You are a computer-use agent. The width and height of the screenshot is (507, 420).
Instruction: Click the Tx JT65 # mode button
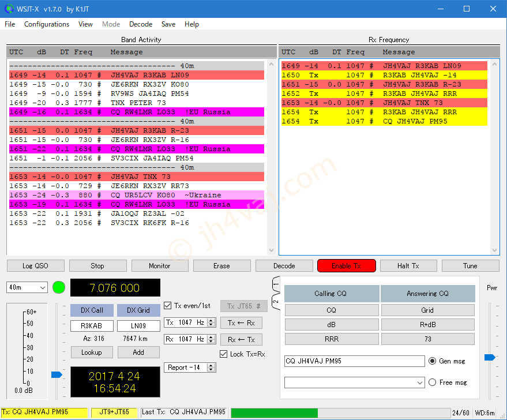point(244,306)
